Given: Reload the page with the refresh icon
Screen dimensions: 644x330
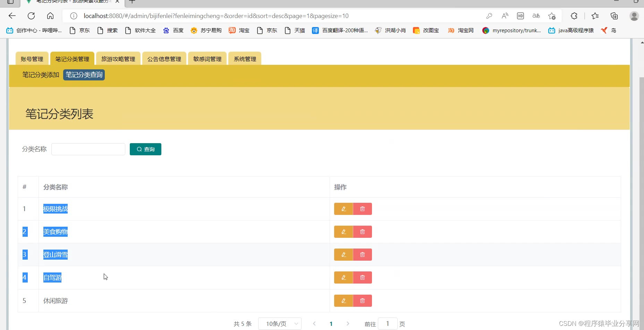Looking at the screenshot, I should pos(31,16).
